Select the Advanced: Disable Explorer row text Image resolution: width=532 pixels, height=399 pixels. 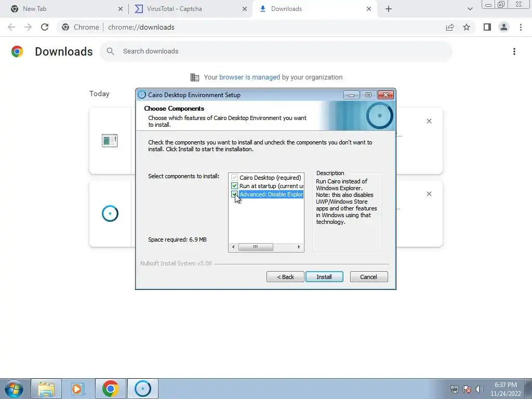tap(271, 194)
